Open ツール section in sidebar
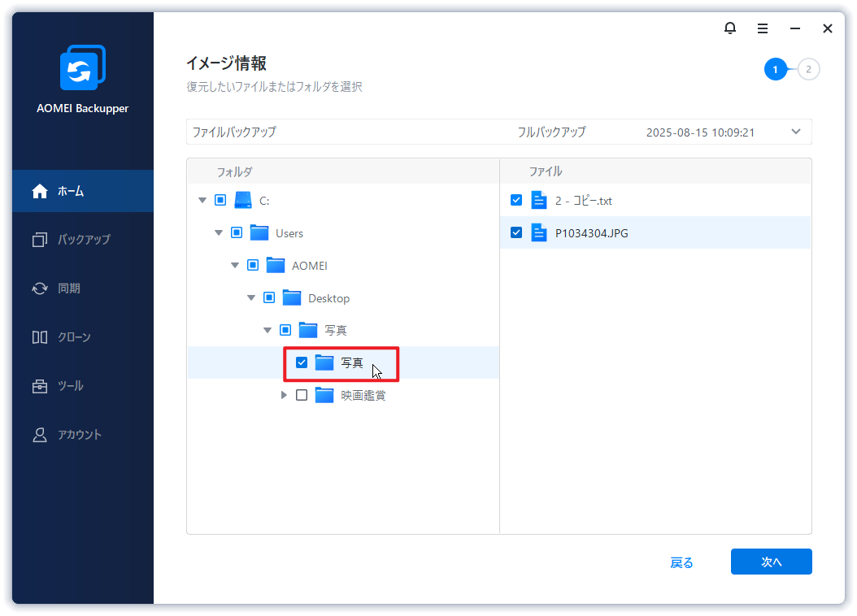 [83, 386]
